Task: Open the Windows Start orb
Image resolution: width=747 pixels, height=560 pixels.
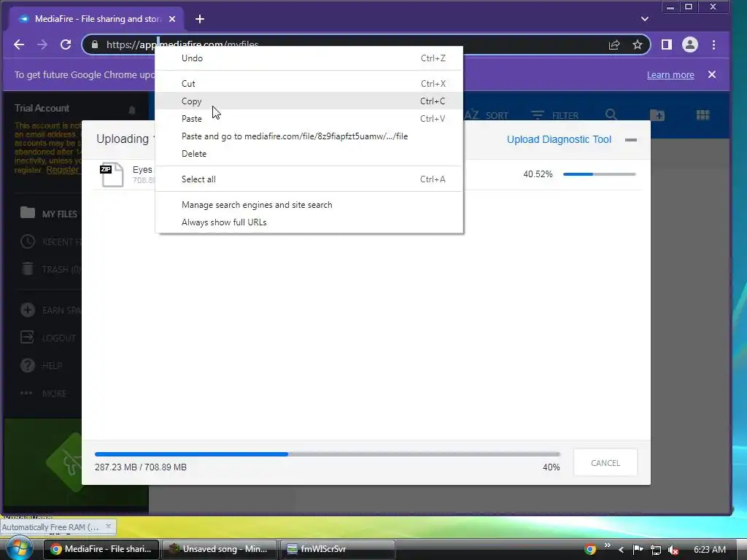Action: 19,548
